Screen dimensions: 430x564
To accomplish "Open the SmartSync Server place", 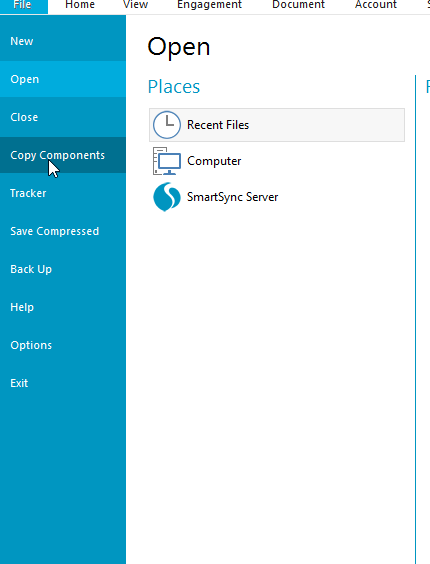I will [x=277, y=197].
